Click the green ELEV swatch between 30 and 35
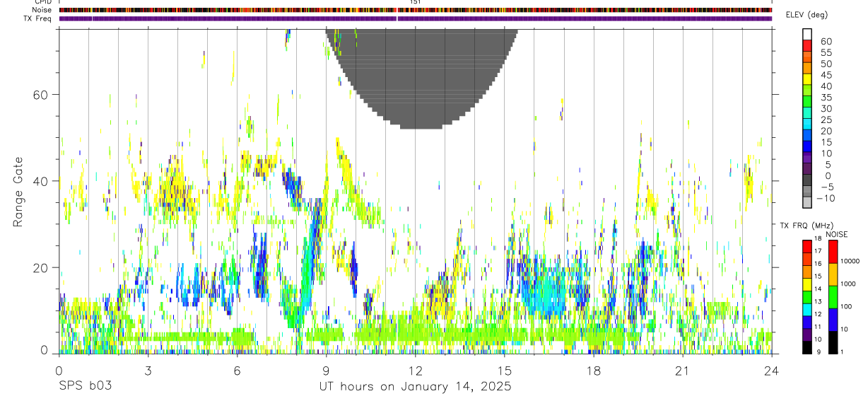This screenshot has height=401, width=868. click(x=809, y=102)
